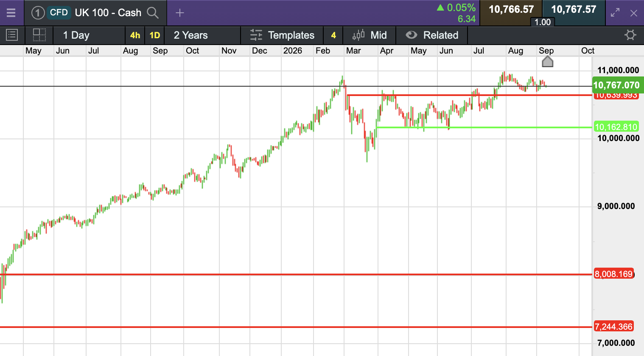This screenshot has height=356, width=644.
Task: Toggle the 4h timeframe button
Action: coord(135,35)
